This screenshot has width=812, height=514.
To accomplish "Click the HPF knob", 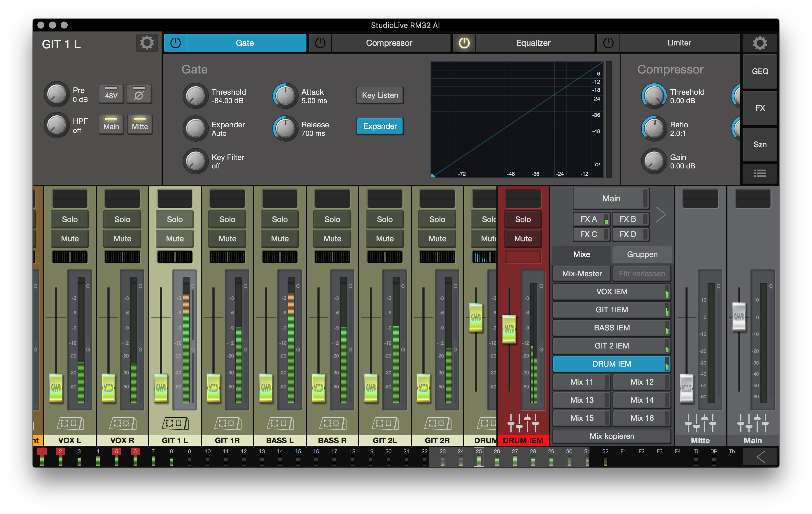I will (57, 125).
